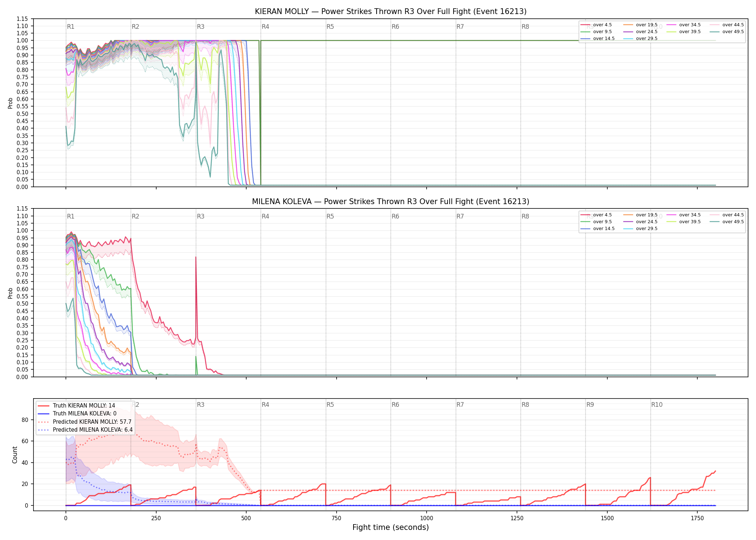Click the R6 round marker in middle chart
The height and width of the screenshot is (540, 756).
coord(395,216)
